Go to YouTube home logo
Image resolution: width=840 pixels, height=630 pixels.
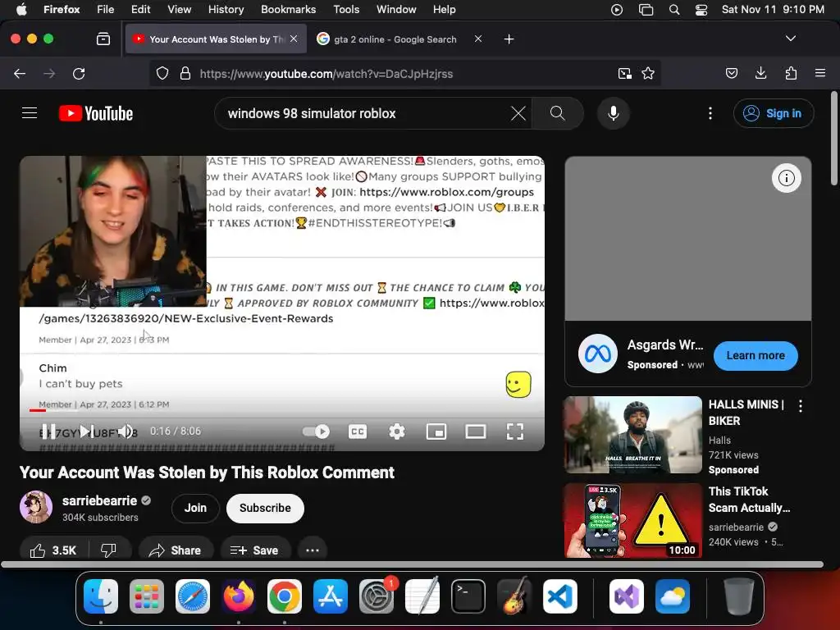click(x=96, y=113)
